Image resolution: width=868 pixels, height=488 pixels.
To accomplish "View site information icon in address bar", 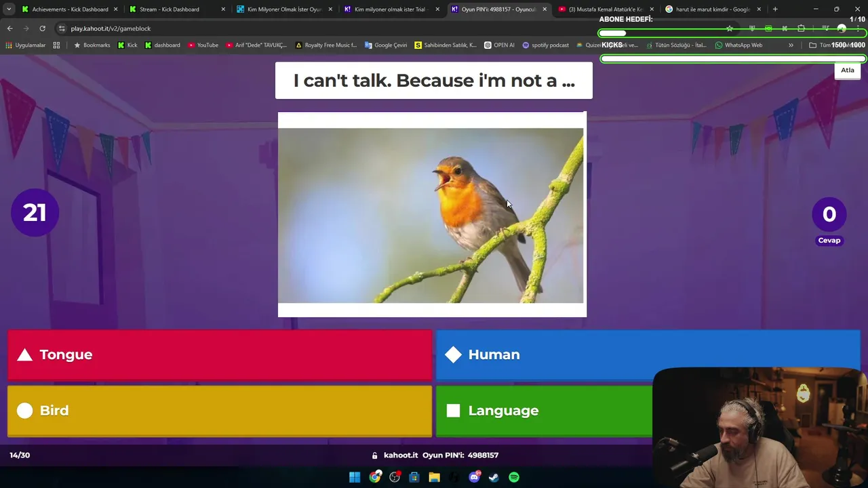I will 62,28.
